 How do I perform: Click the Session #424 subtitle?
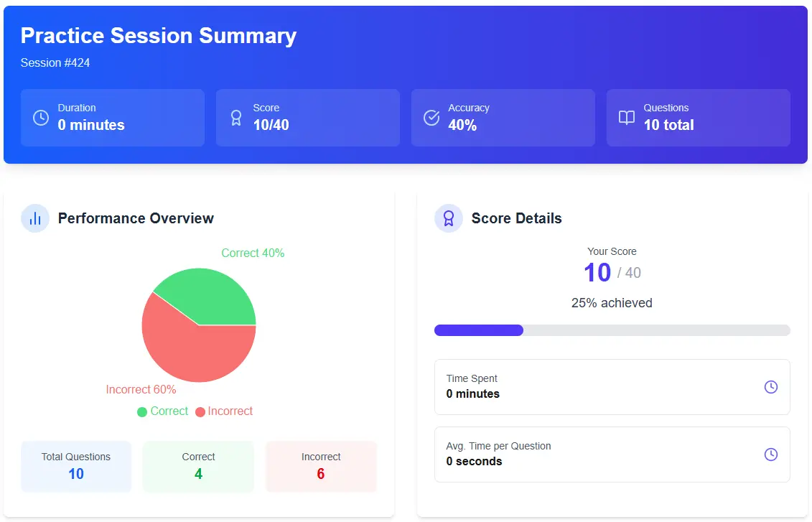[55, 63]
